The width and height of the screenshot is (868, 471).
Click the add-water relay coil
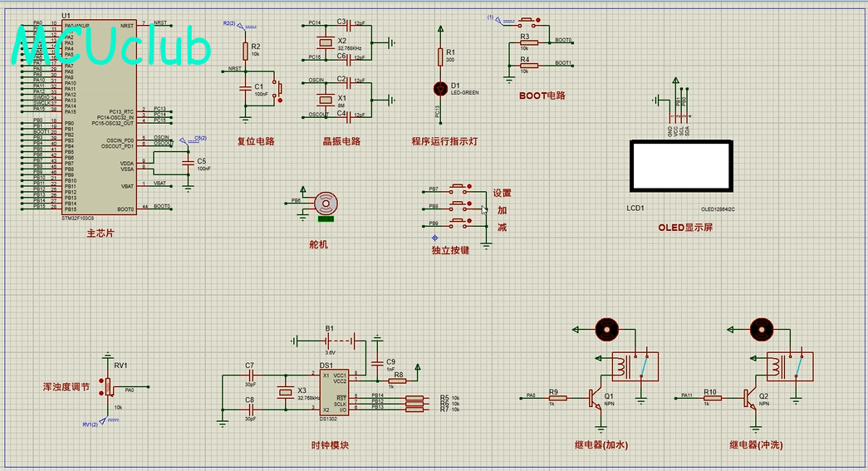[622, 366]
